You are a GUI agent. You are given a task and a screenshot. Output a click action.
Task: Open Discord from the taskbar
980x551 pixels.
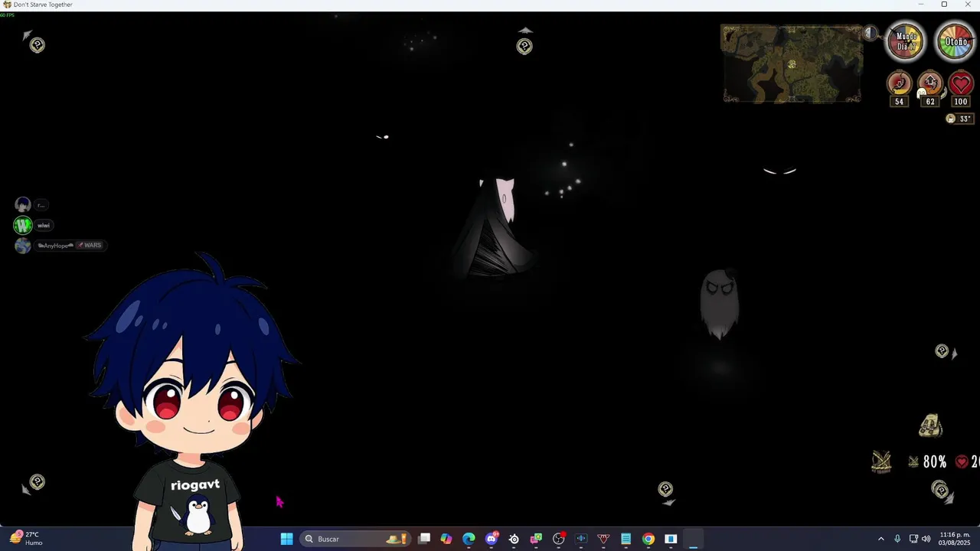pos(492,539)
